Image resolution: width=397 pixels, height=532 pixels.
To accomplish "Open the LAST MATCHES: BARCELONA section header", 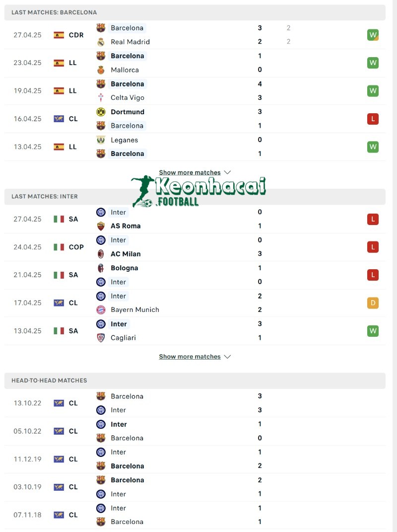I will pos(55,12).
